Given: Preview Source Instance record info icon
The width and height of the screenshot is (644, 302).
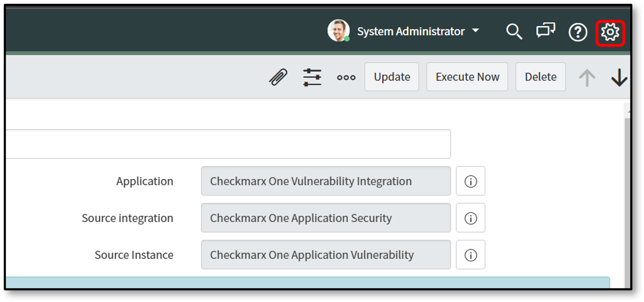Looking at the screenshot, I should coord(470,255).
